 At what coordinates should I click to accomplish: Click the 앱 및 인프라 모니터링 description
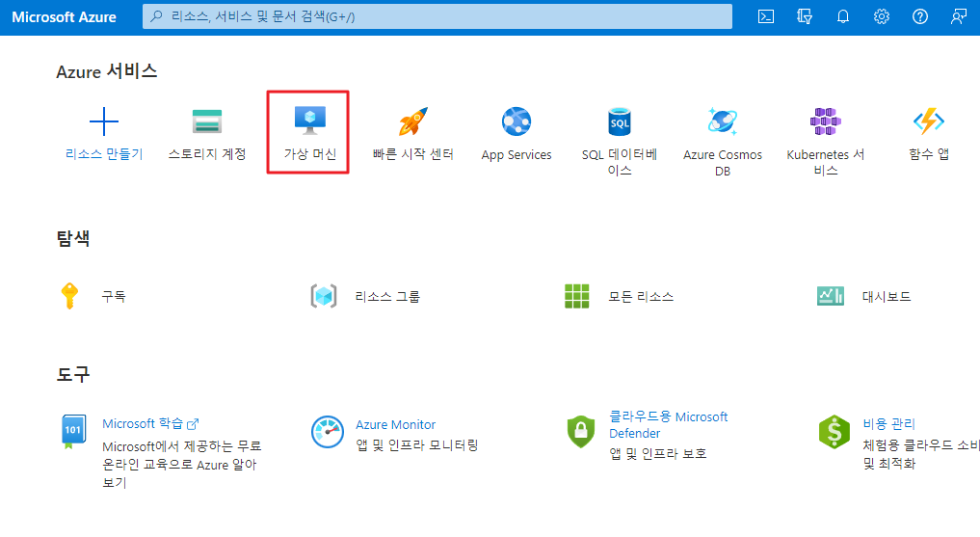[417, 445]
